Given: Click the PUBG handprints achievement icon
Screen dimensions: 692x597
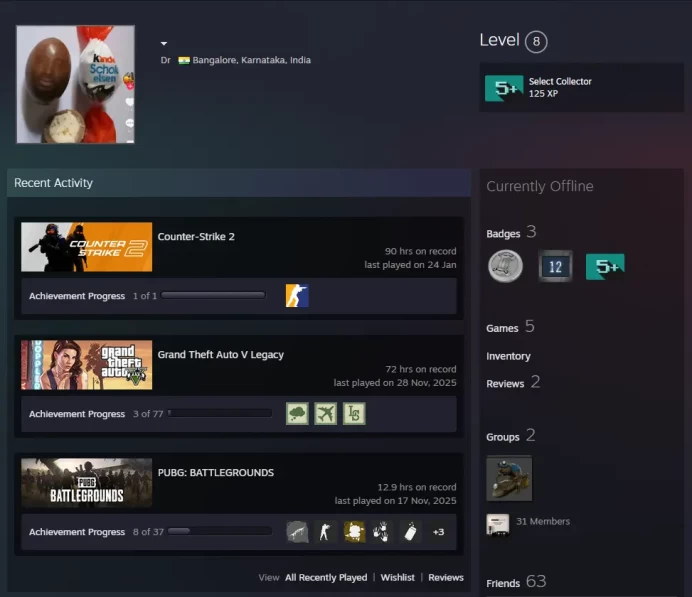Looking at the screenshot, I should coord(382,532).
